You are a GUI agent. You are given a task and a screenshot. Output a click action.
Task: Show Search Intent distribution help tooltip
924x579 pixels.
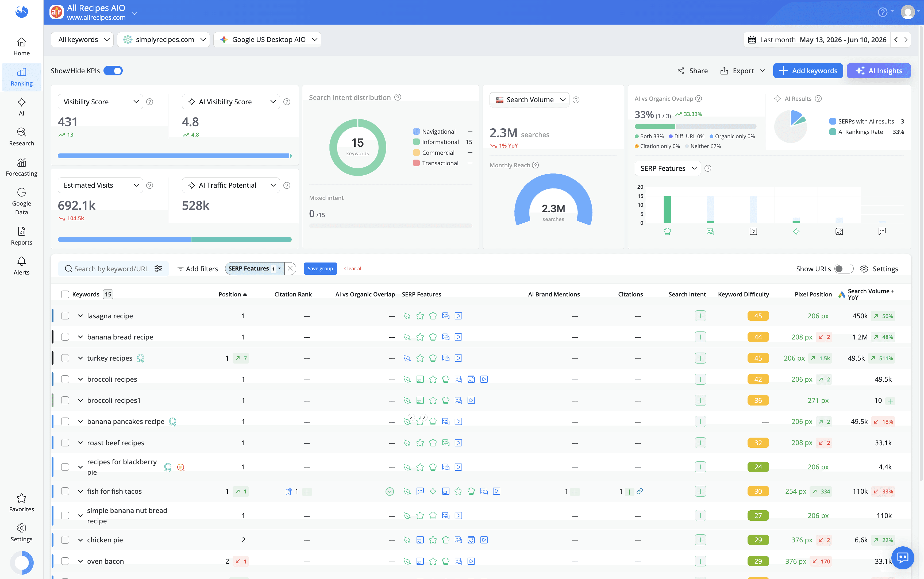click(x=398, y=97)
